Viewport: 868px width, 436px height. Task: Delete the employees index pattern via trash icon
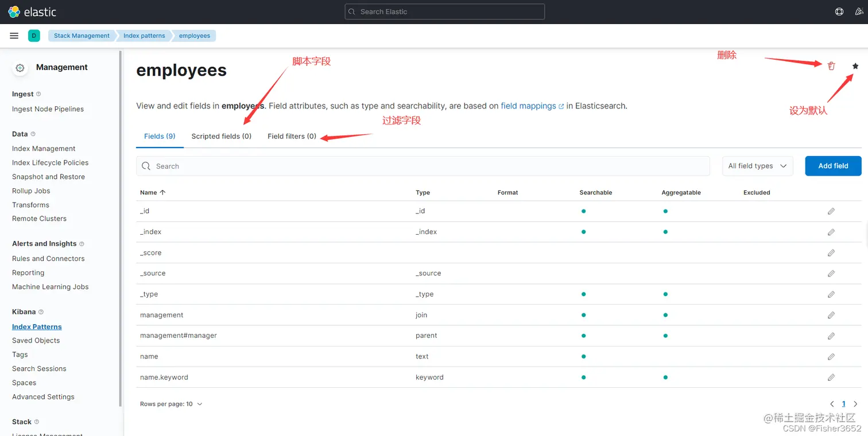click(831, 66)
